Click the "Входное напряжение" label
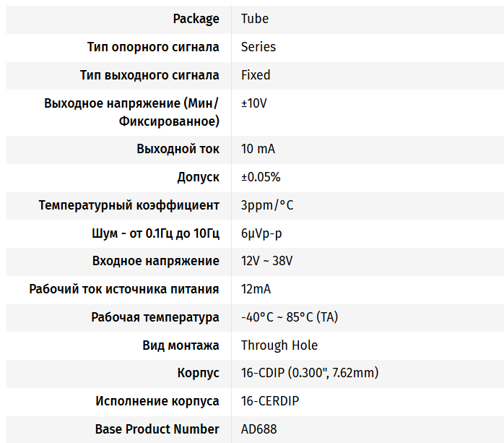Screen dimensions: 504x443 [x=155, y=261]
